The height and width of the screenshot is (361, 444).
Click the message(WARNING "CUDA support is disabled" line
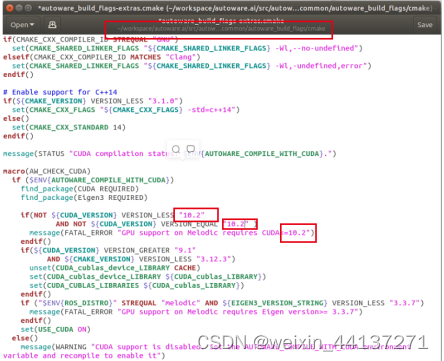[x=215, y=347]
